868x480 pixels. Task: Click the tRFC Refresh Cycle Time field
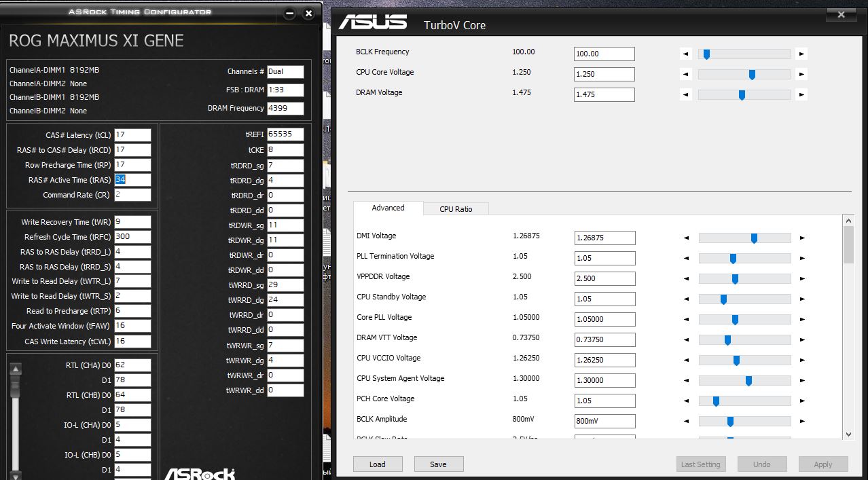pos(132,237)
